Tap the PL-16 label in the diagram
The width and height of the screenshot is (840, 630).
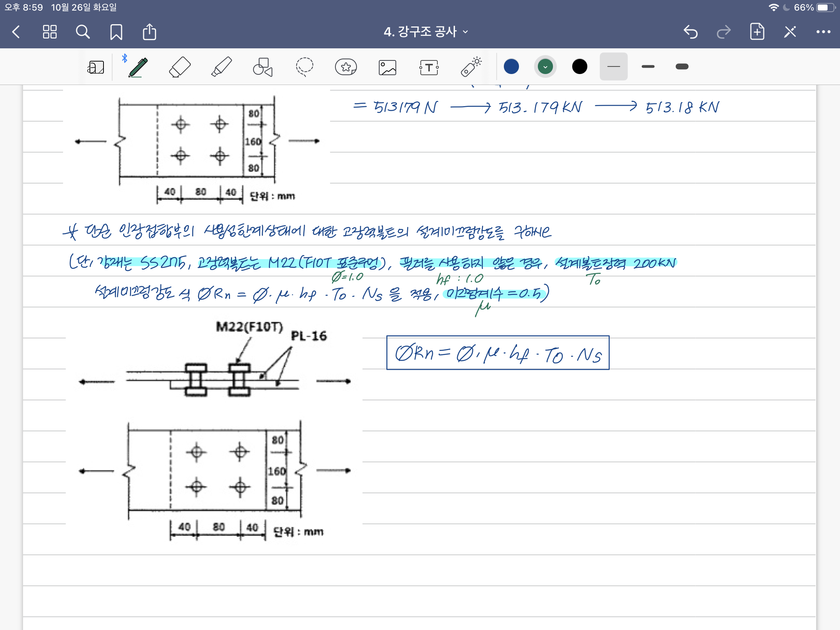309,336
